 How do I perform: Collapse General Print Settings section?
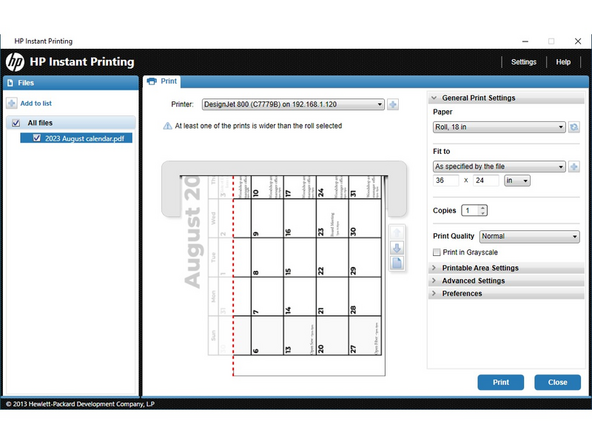click(x=506, y=98)
